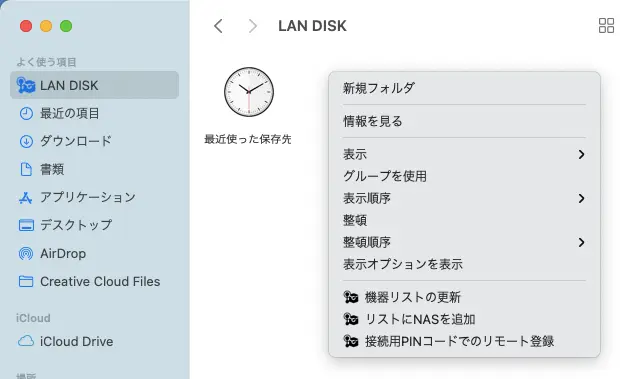Switch to icon grid view button
Image resolution: width=620 pixels, height=379 pixels.
tap(606, 26)
